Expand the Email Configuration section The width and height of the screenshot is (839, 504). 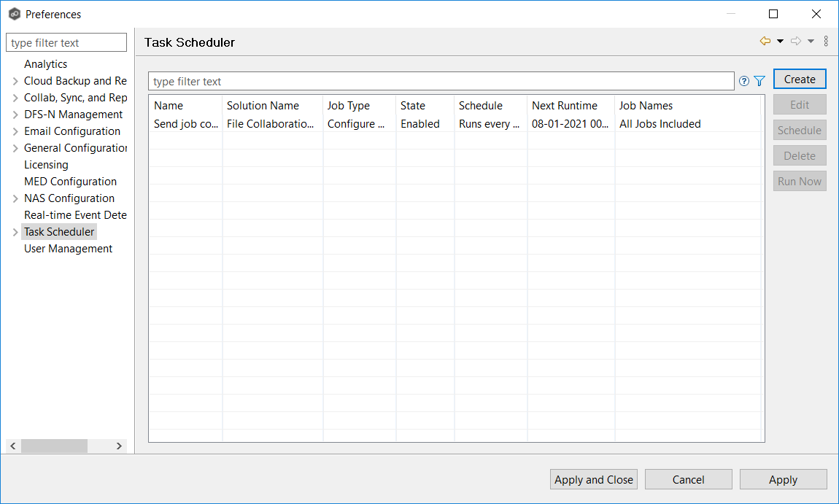click(x=14, y=131)
